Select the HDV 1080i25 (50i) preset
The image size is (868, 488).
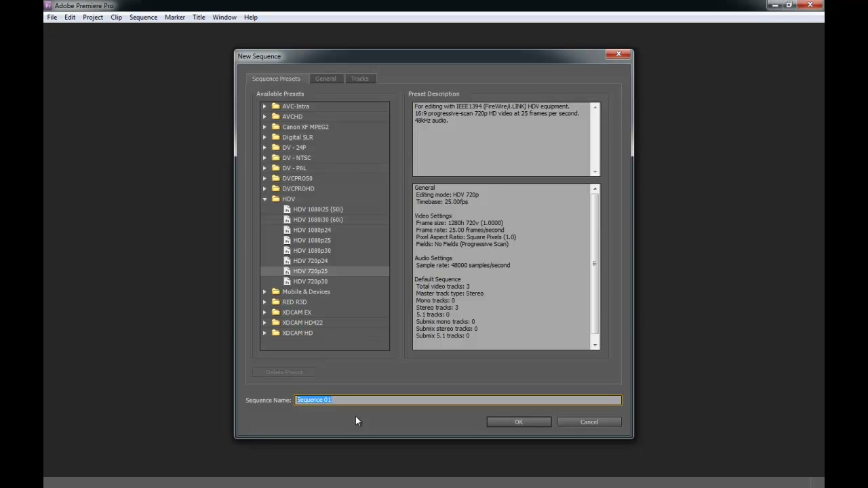pos(318,209)
